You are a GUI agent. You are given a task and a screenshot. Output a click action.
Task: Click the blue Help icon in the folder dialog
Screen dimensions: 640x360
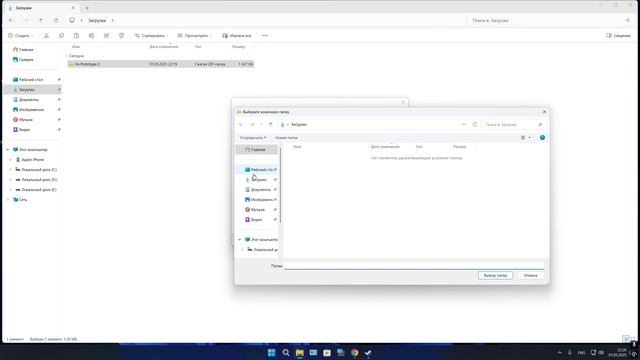pos(542,138)
